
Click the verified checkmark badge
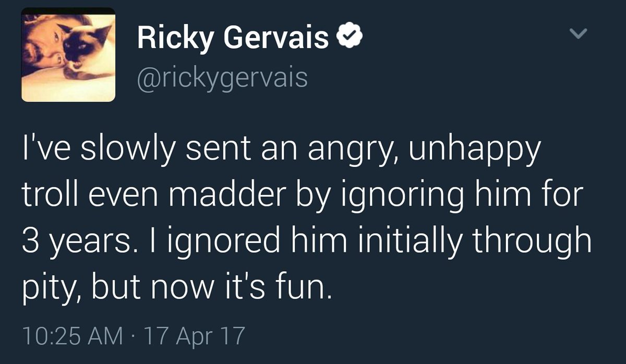[x=348, y=37]
